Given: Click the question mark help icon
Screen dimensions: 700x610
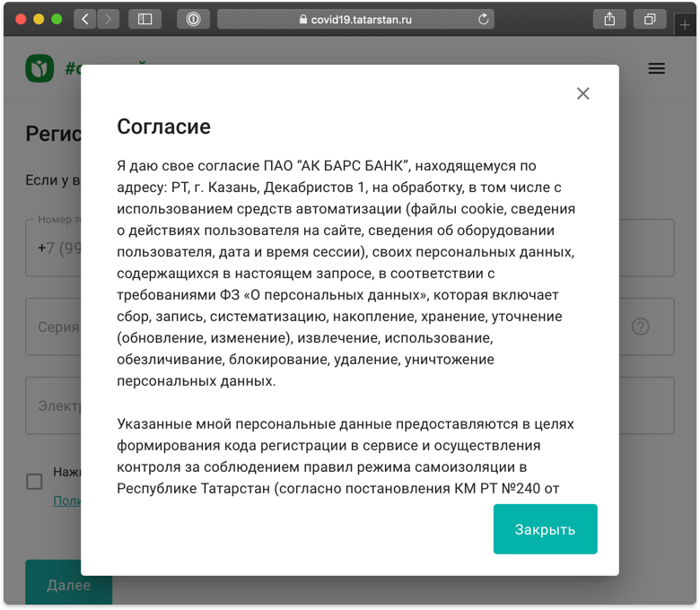Looking at the screenshot, I should tap(640, 327).
